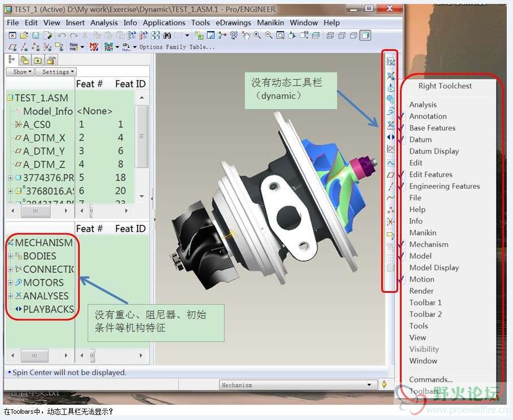This screenshot has height=420, width=513.
Task: Click the gear connection icon in right toolbar
Action: [x=390, y=99]
